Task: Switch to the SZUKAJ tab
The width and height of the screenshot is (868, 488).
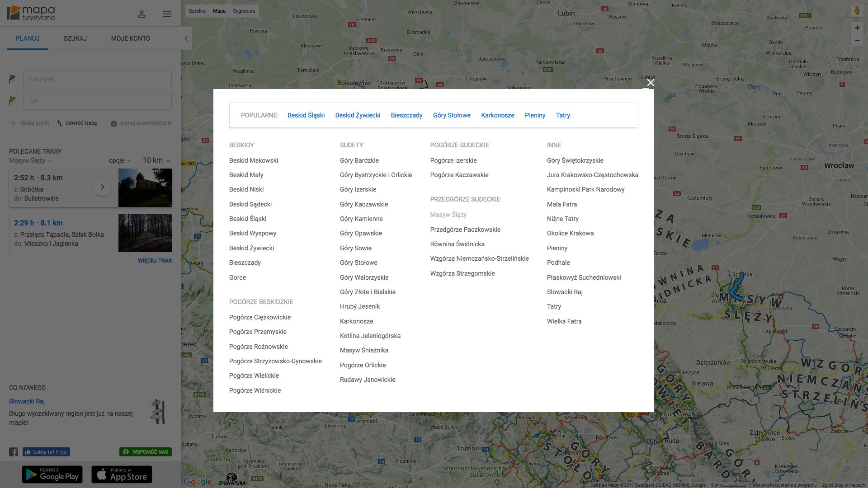Action: [x=75, y=38]
